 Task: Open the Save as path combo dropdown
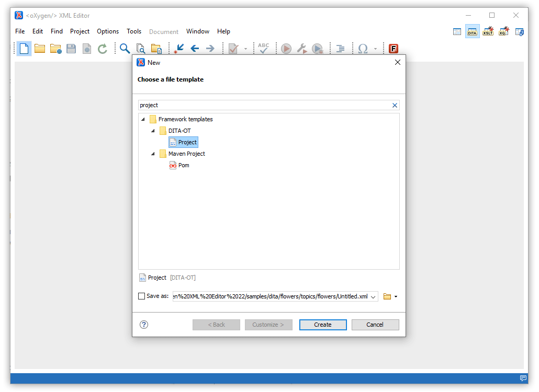(x=373, y=296)
